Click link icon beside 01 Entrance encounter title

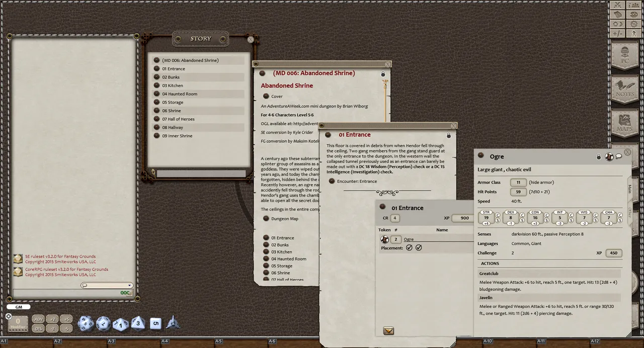coord(383,207)
